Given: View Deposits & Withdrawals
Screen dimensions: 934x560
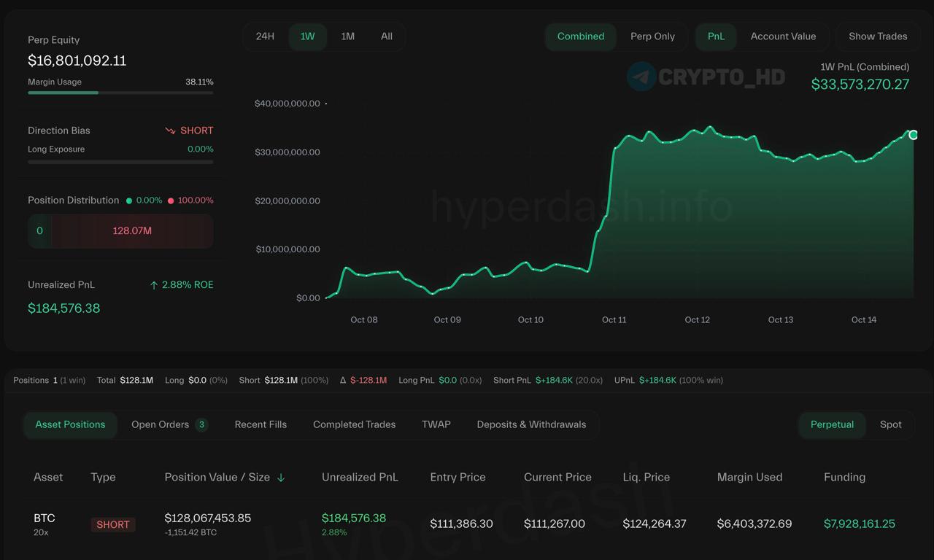Looking at the screenshot, I should click(531, 424).
